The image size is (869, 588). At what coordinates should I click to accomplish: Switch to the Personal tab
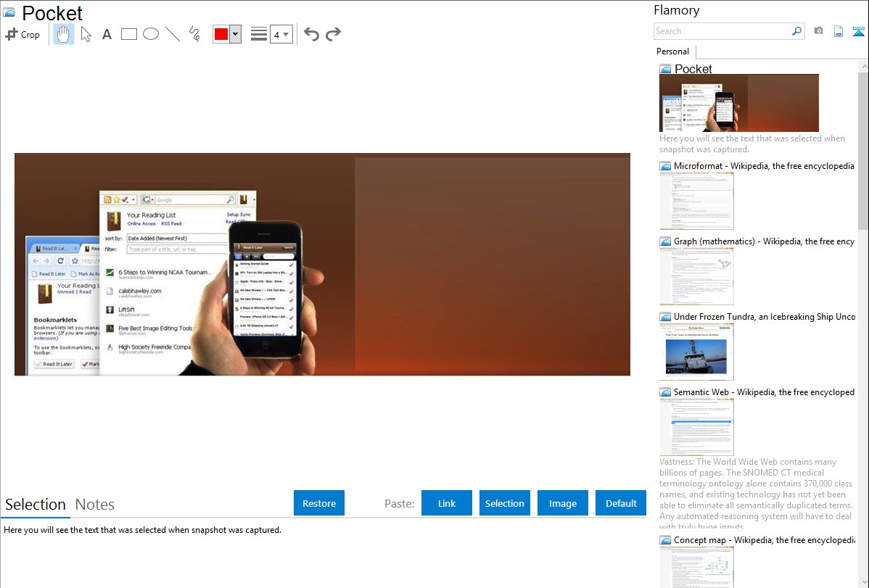(673, 51)
